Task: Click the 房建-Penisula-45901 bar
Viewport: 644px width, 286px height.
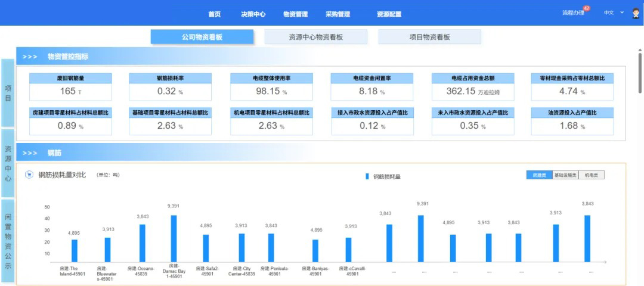Action: (x=271, y=248)
